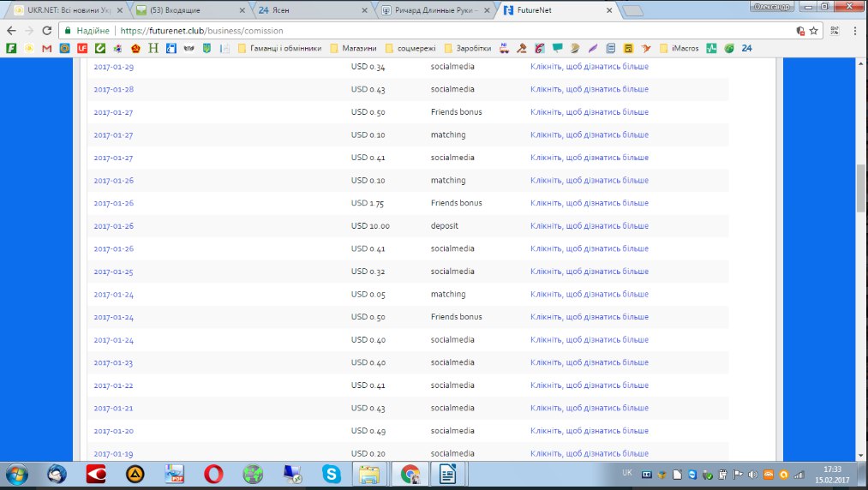Open Opera browser from the taskbar
The height and width of the screenshot is (490, 868).
213,474
